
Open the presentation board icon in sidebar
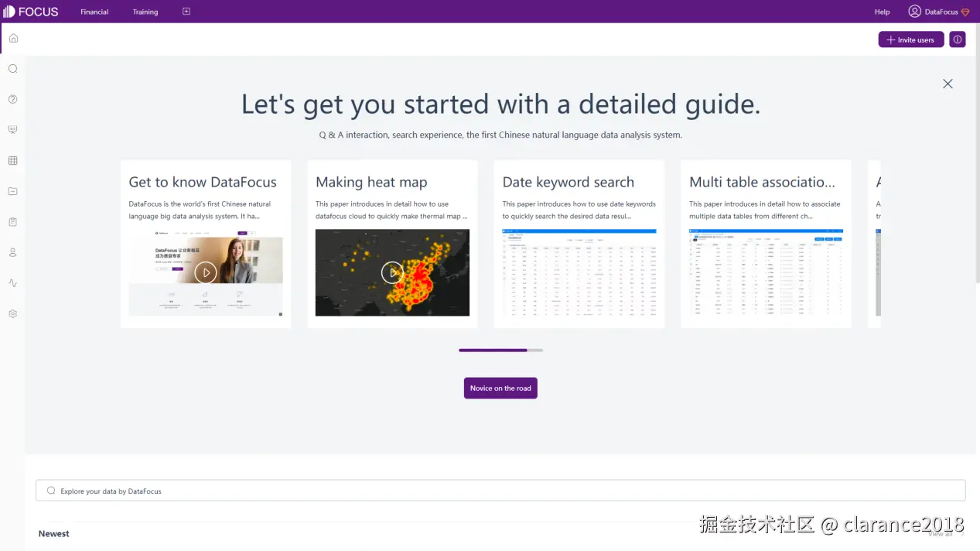point(13,130)
